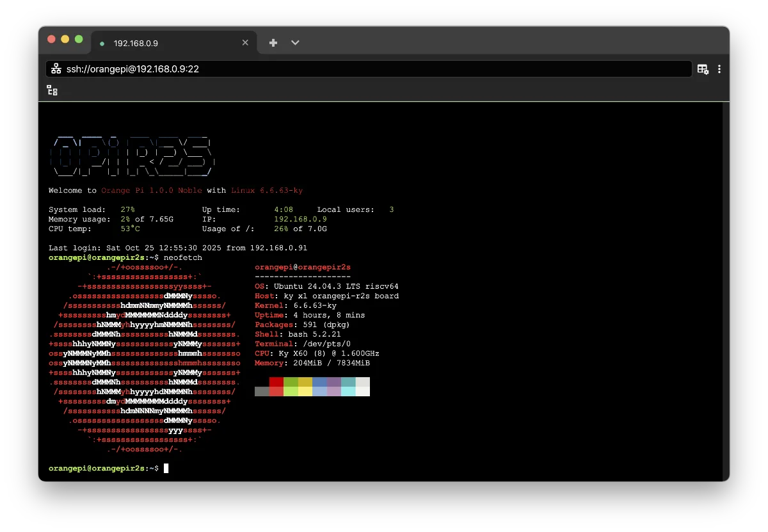
Task: Click the new tab plus icon
Action: click(273, 42)
